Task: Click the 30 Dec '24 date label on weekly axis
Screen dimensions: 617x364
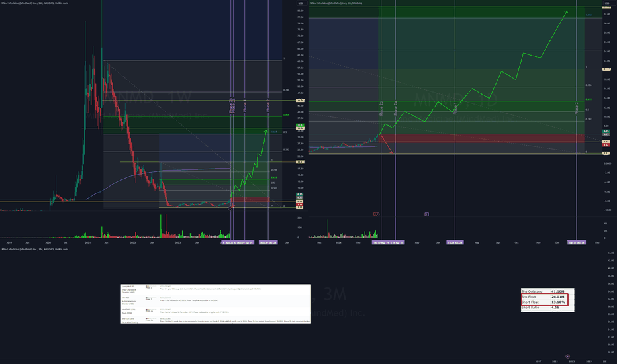Action: tap(268, 242)
